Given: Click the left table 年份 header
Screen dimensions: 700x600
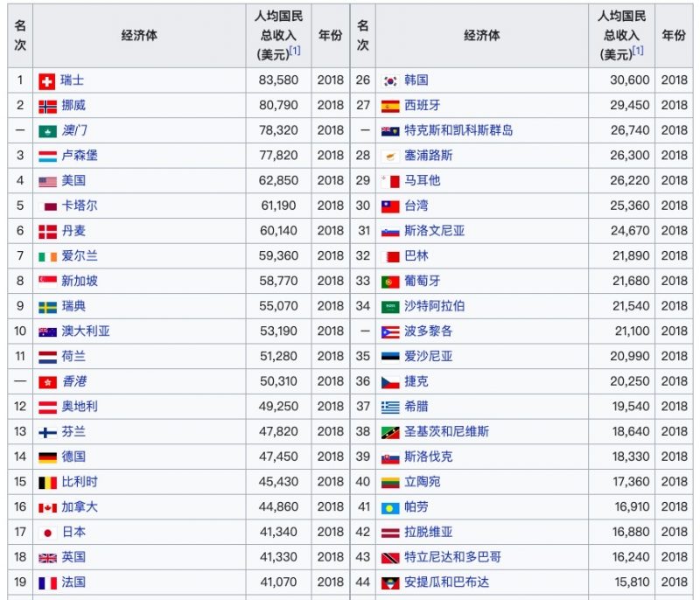Looking at the screenshot, I should (331, 36).
